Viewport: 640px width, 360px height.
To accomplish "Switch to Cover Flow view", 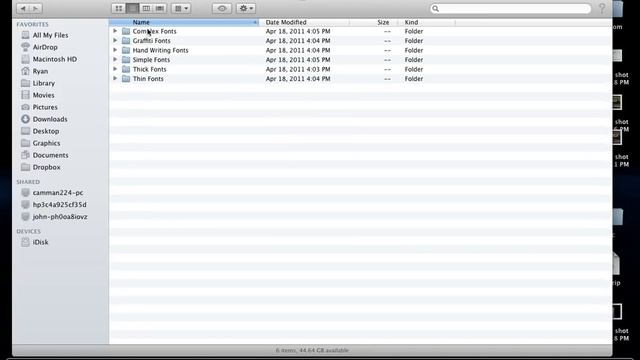I will (x=160, y=8).
